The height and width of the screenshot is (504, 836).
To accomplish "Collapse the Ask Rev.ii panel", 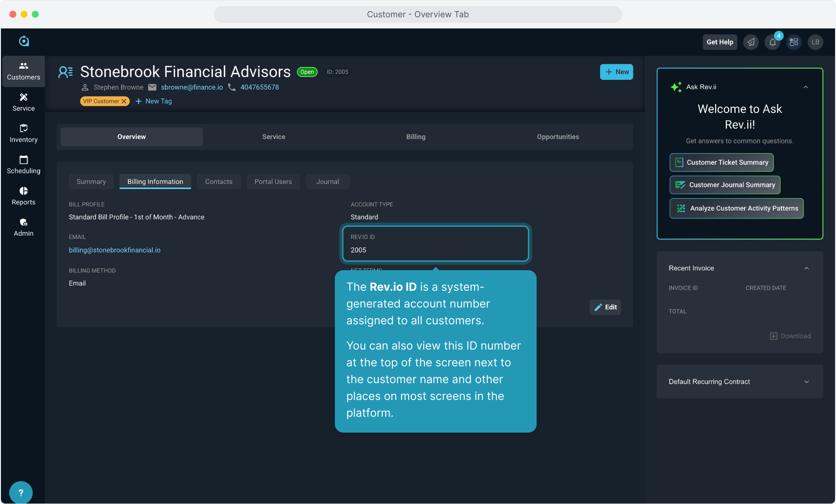I will coord(806,87).
